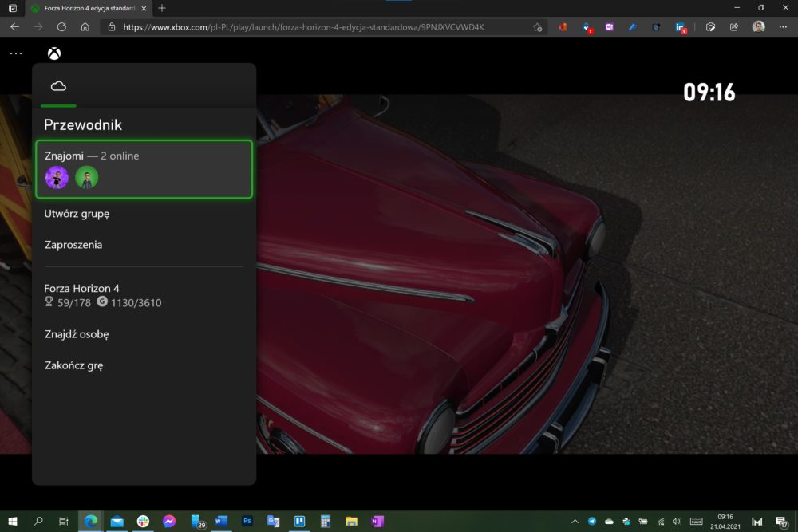Go back in the browser
This screenshot has width=798, height=532.
(14, 27)
